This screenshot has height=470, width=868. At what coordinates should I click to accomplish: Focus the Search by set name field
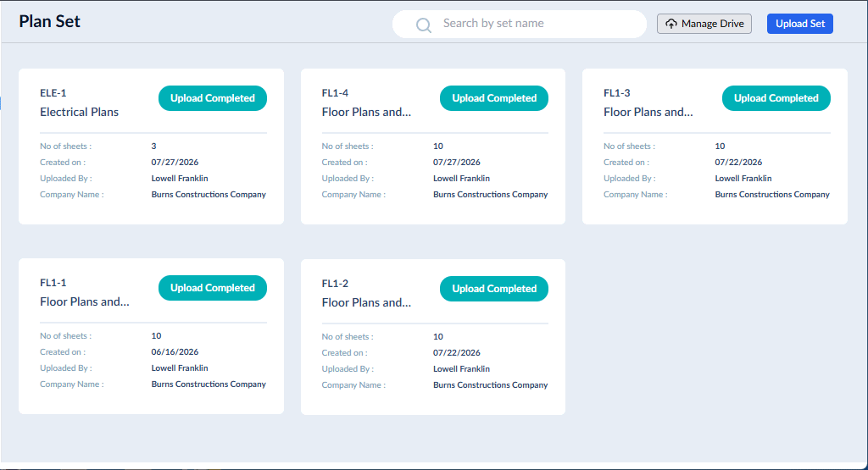pyautogui.click(x=520, y=24)
